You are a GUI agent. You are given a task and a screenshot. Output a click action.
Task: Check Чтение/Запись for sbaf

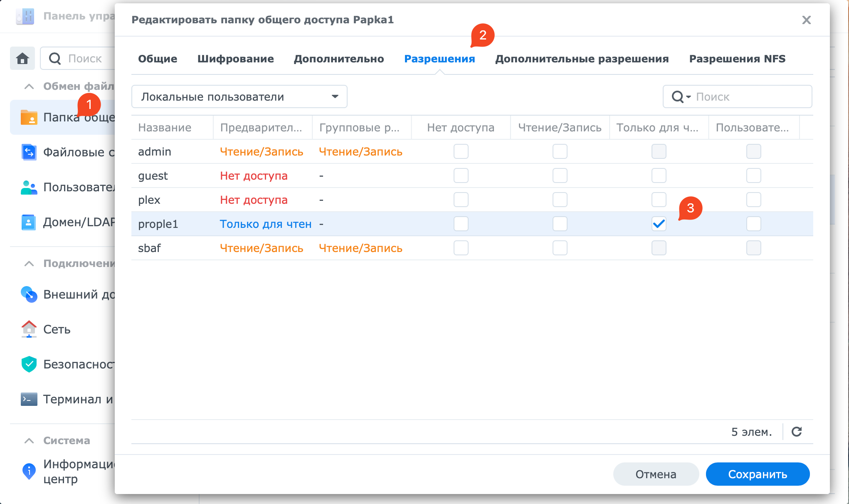pos(560,248)
